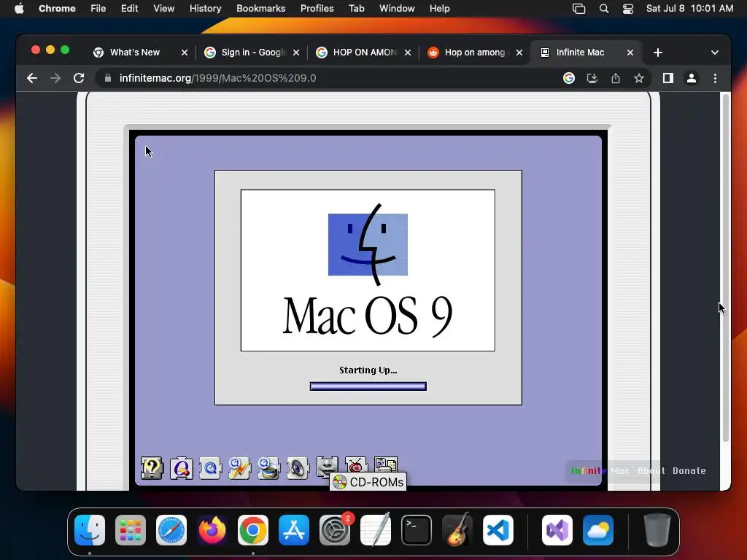Click the share page icon
The height and width of the screenshot is (560, 747).
coord(616,78)
